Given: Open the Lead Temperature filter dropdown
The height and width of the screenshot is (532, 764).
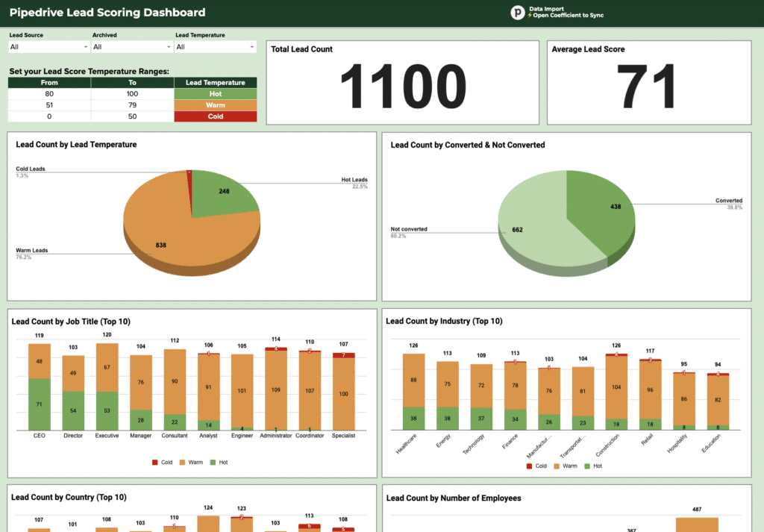Looking at the screenshot, I should pyautogui.click(x=216, y=47).
